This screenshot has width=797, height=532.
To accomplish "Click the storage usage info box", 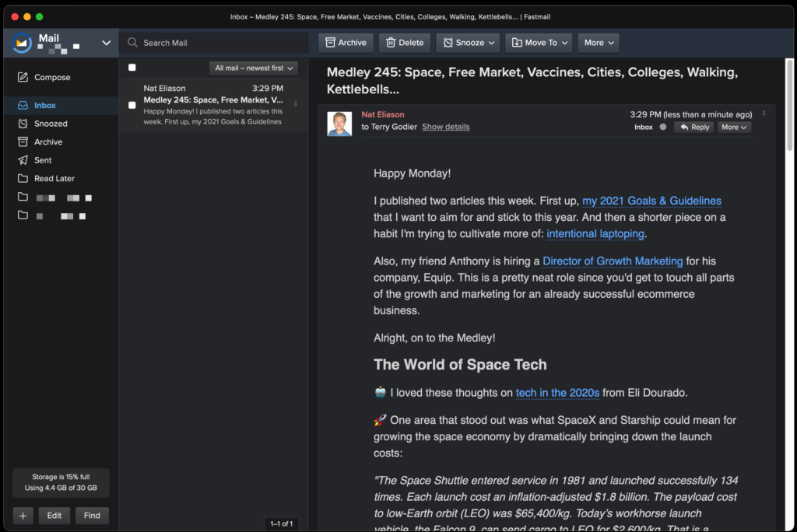I will [x=61, y=483].
